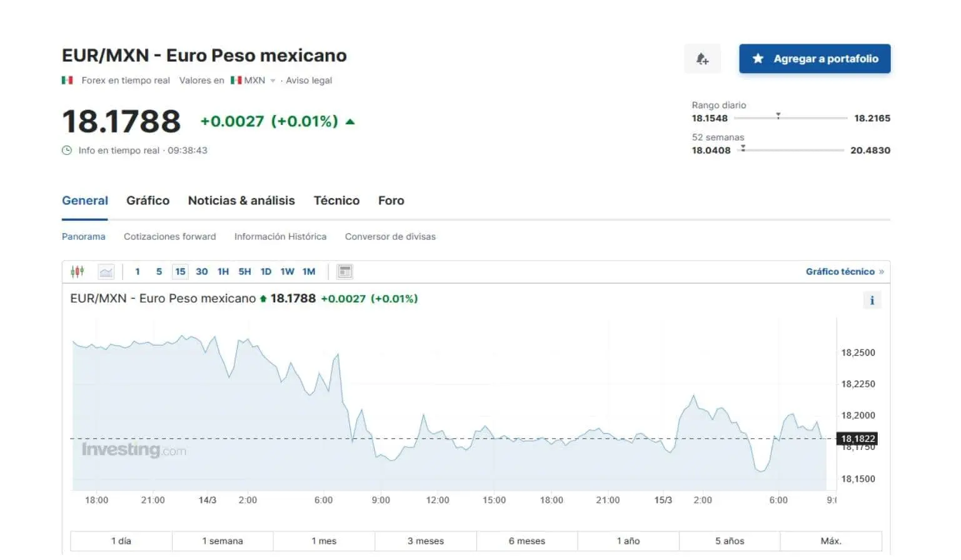Click the 18.0408 52-week low value

pos(711,151)
